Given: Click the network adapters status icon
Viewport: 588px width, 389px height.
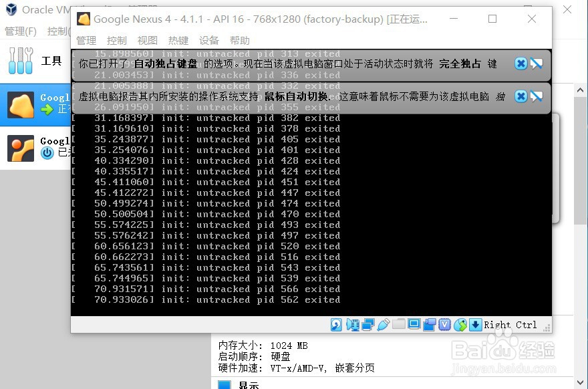Looking at the screenshot, I should point(368,324).
